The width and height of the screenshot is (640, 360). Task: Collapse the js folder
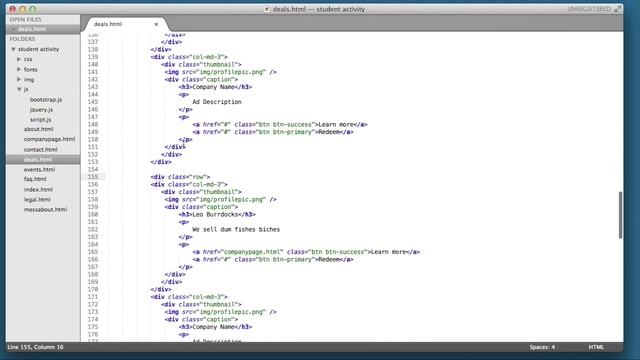pyautogui.click(x=19, y=89)
